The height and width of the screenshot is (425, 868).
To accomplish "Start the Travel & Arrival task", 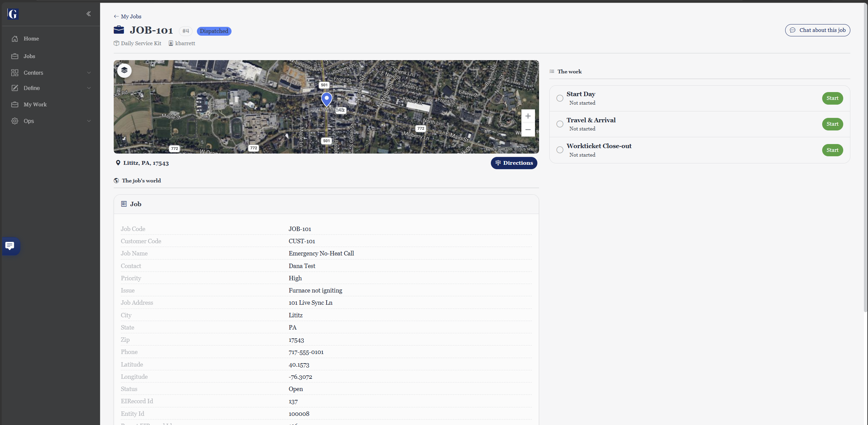I will point(832,124).
